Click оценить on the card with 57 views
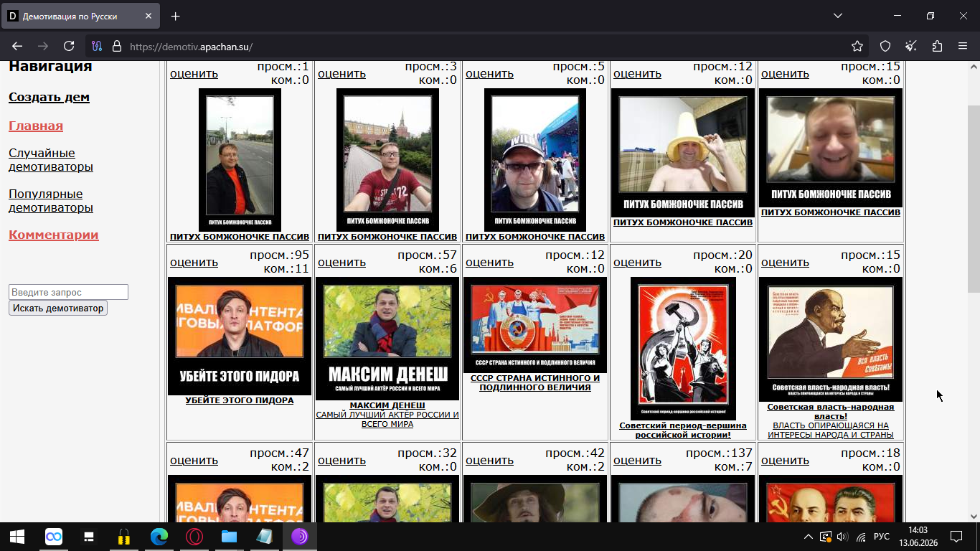Viewport: 980px width, 551px height. pos(341,262)
